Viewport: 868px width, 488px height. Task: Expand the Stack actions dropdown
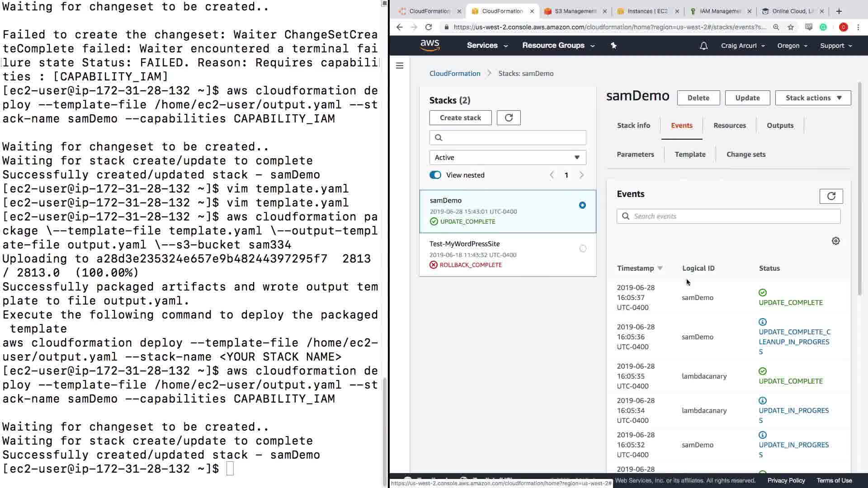pyautogui.click(x=813, y=98)
